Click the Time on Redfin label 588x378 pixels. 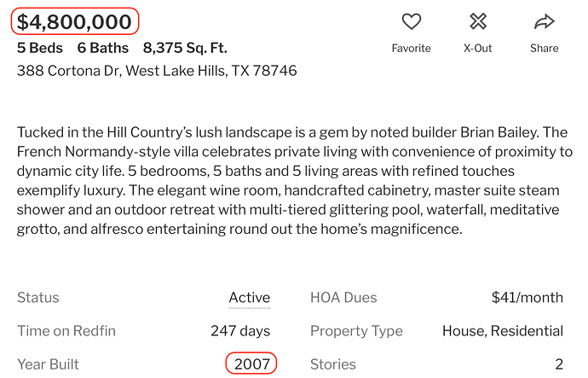66,331
